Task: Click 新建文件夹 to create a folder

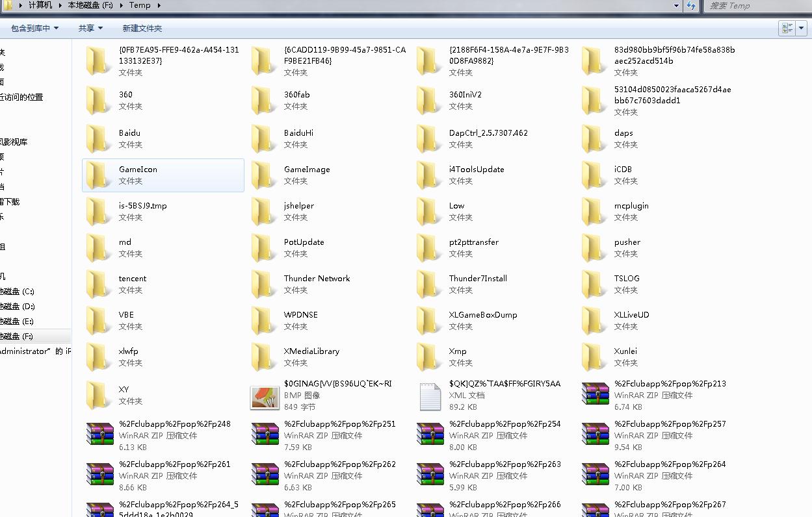Action: click(x=142, y=29)
